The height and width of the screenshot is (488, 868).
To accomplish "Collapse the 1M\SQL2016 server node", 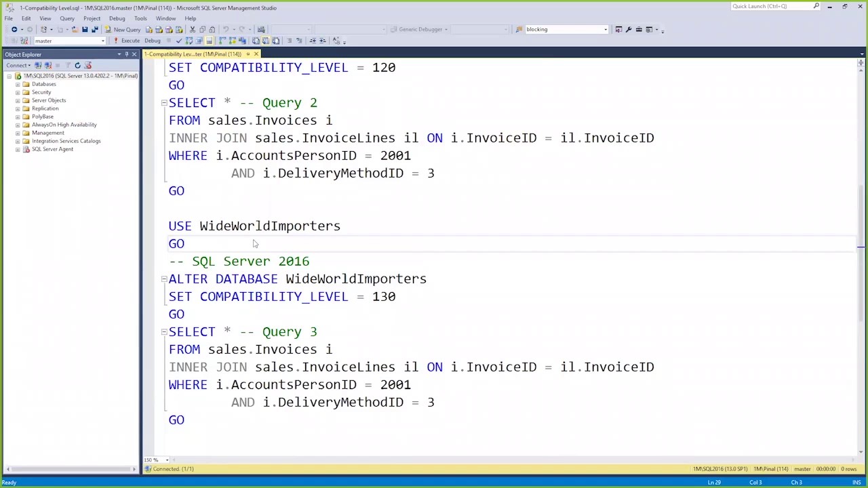I will coord(9,76).
